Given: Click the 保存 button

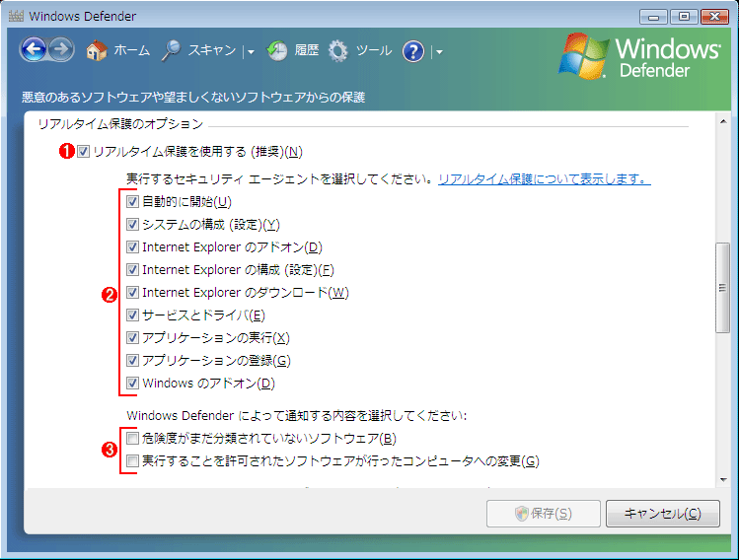Looking at the screenshot, I should [x=544, y=514].
